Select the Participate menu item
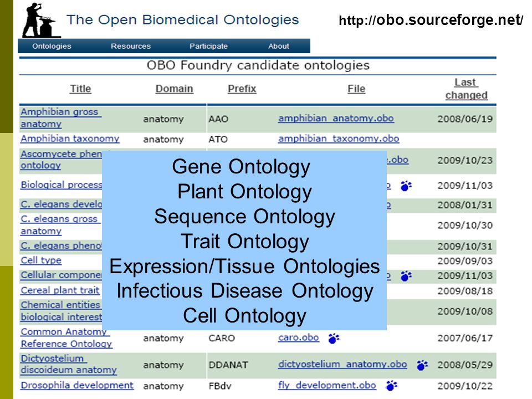The height and width of the screenshot is (399, 532). [209, 46]
